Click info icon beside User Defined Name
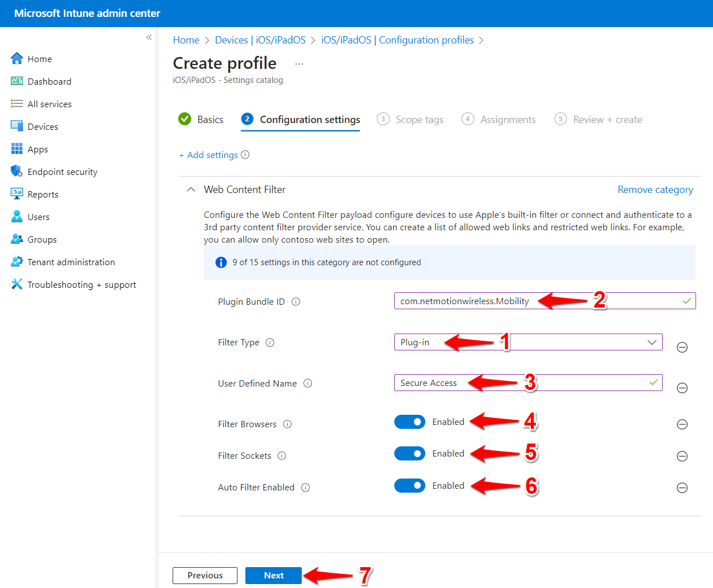Viewport: 713px width, 588px height. point(307,383)
